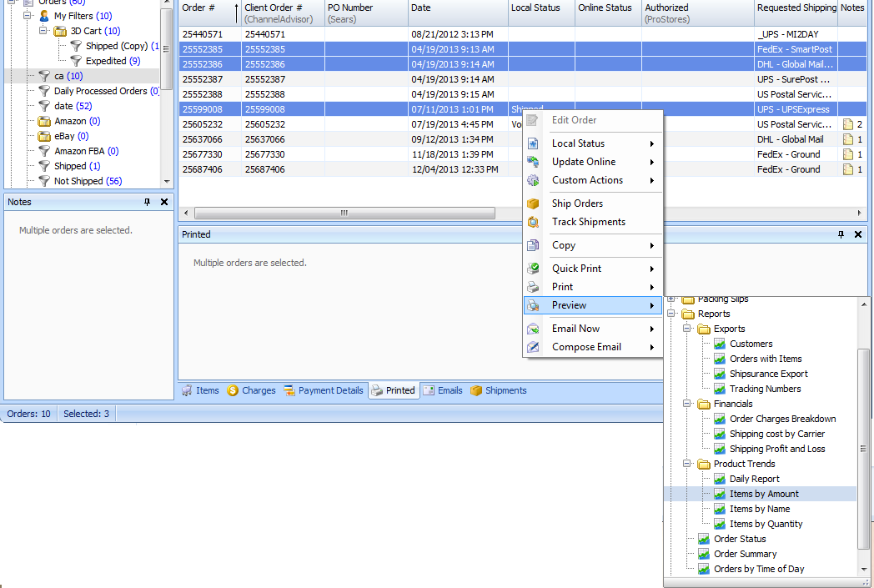
Task: Click the Amazon FBA filter icon
Action: point(44,151)
